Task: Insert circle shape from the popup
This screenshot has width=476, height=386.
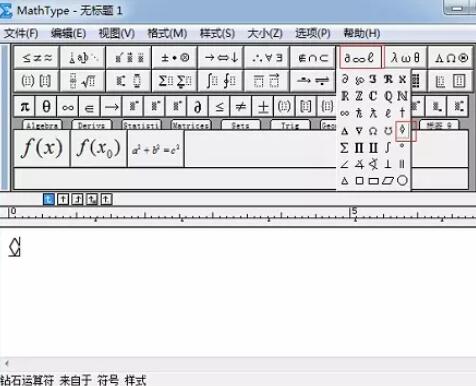Action: click(x=402, y=181)
